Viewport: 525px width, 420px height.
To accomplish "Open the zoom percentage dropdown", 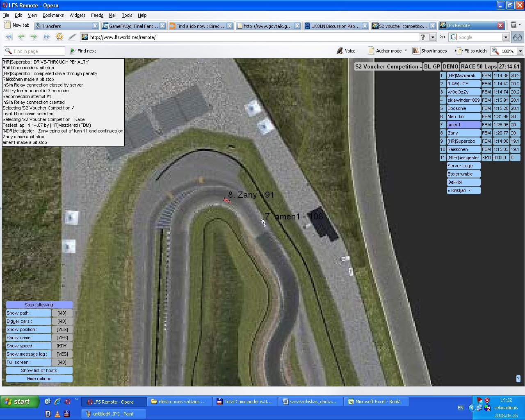I will [x=520, y=51].
